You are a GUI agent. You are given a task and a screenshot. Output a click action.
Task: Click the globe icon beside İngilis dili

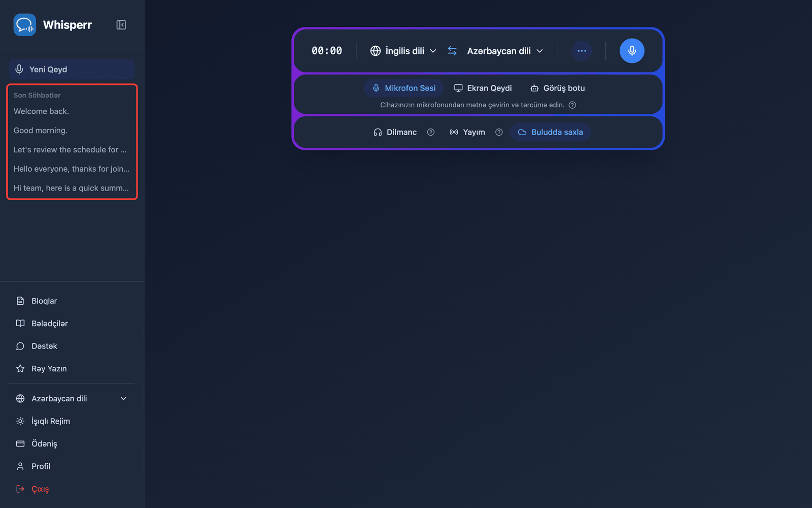click(376, 51)
